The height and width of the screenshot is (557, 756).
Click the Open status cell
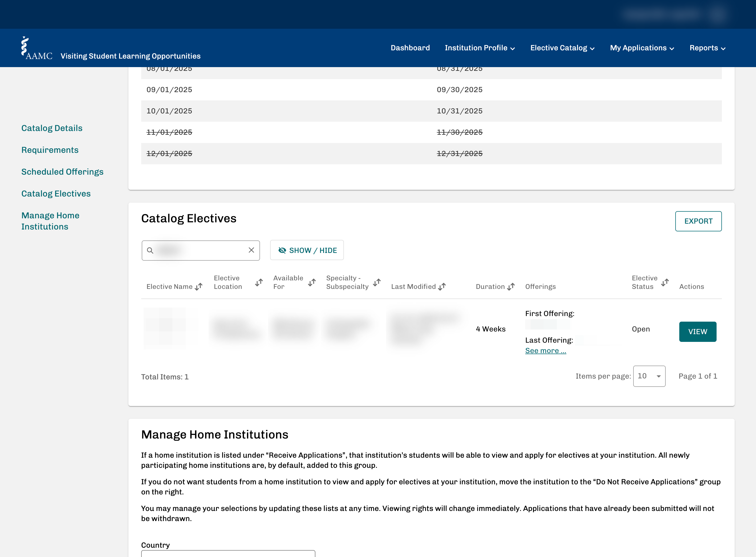(641, 329)
